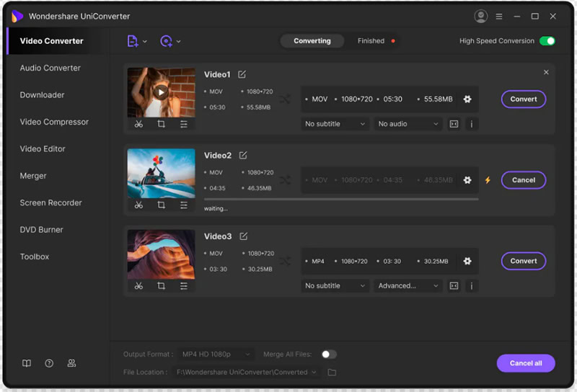Trim Video3 with scissors icon
The image size is (577, 392).
pos(138,286)
